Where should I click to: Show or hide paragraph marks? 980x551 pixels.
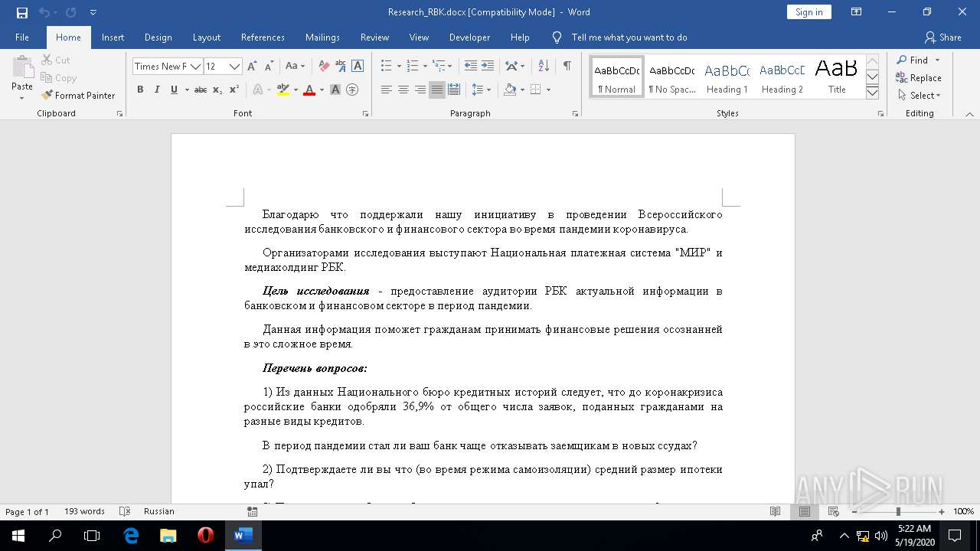click(567, 67)
